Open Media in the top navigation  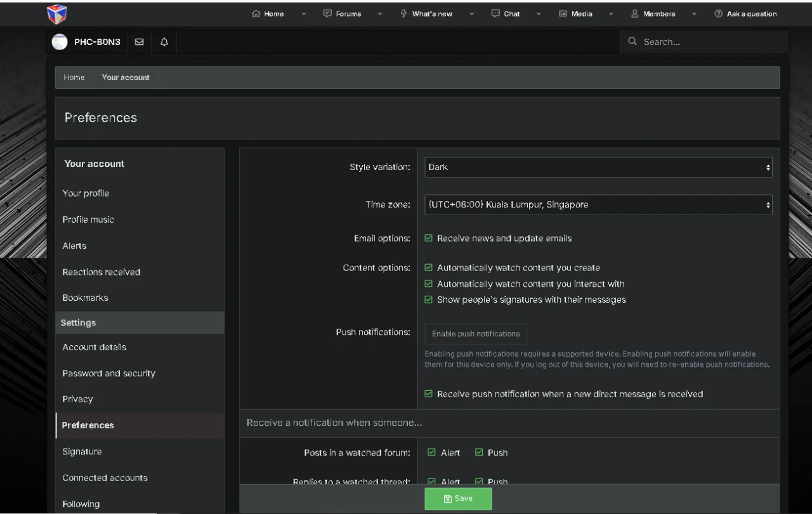point(576,13)
